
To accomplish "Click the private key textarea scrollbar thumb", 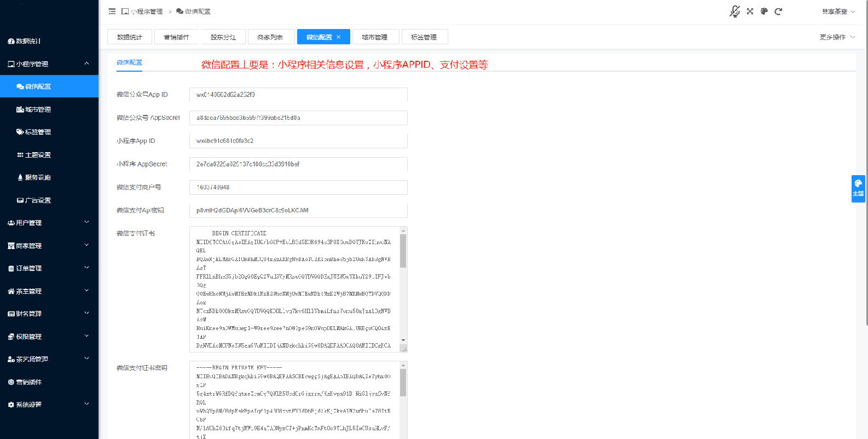I will [x=403, y=382].
